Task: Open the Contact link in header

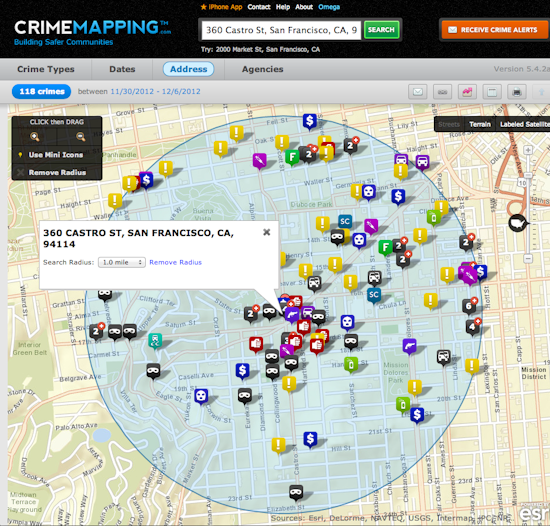Action: 259,7
